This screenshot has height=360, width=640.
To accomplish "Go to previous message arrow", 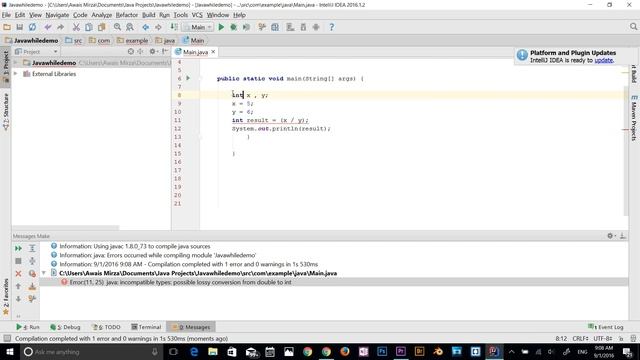I will 18,287.
